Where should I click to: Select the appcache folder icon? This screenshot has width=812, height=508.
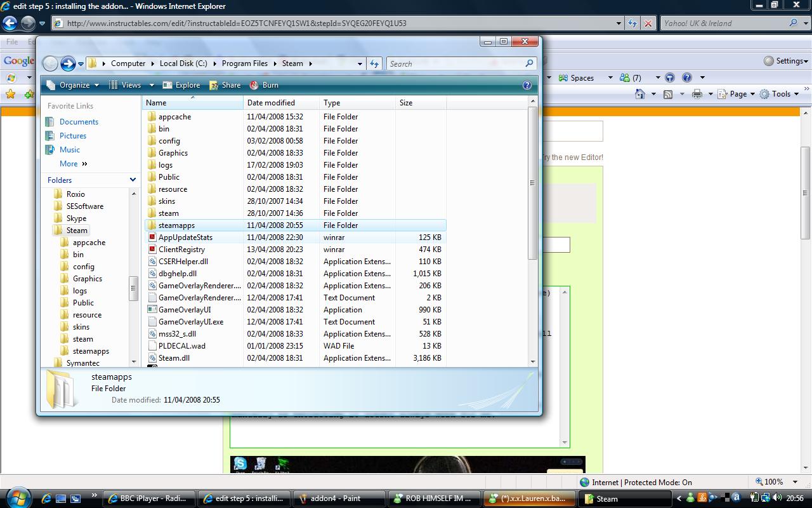(152, 117)
